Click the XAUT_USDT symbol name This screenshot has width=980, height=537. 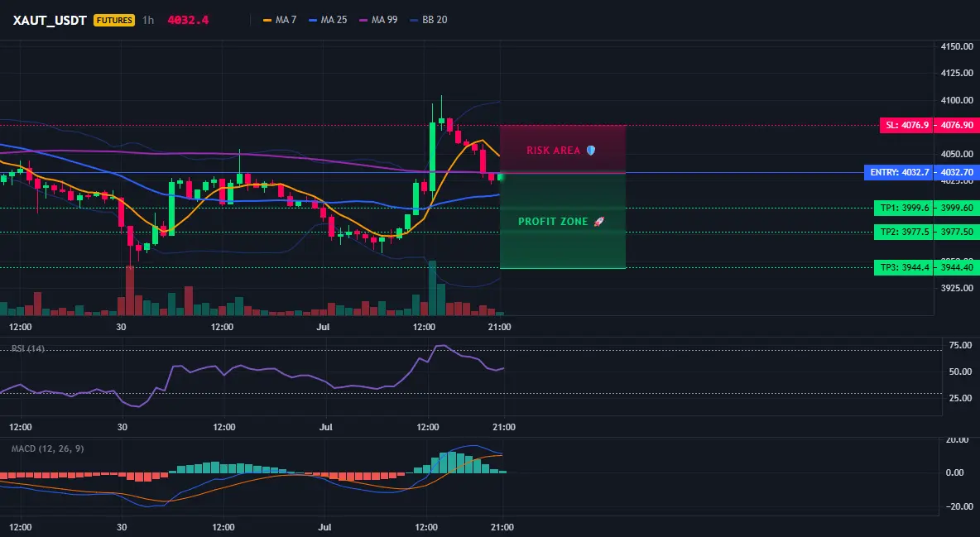click(50, 20)
